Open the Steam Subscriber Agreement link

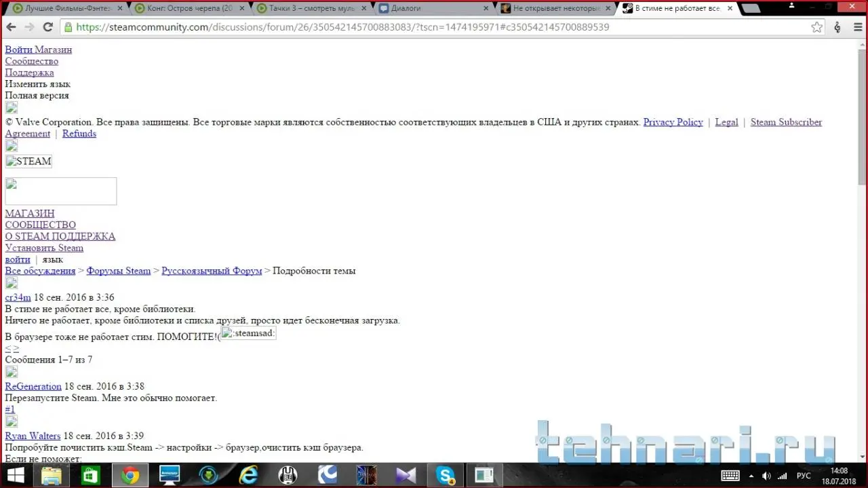pyautogui.click(x=786, y=122)
